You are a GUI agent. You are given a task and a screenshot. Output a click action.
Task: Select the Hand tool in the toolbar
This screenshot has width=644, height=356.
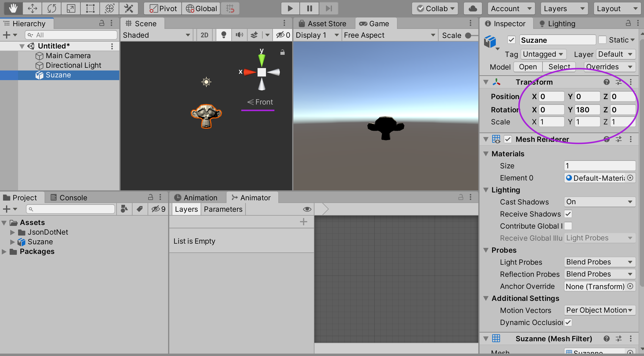coord(13,8)
